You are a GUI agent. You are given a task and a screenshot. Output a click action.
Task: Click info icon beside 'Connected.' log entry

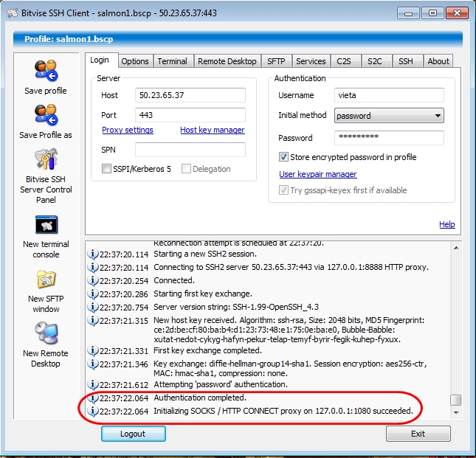tap(92, 280)
